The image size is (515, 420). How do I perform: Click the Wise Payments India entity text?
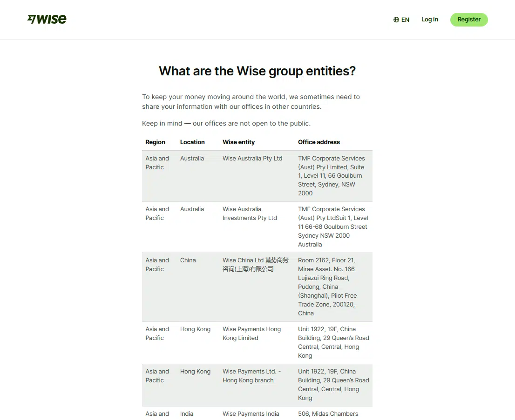pyautogui.click(x=251, y=413)
